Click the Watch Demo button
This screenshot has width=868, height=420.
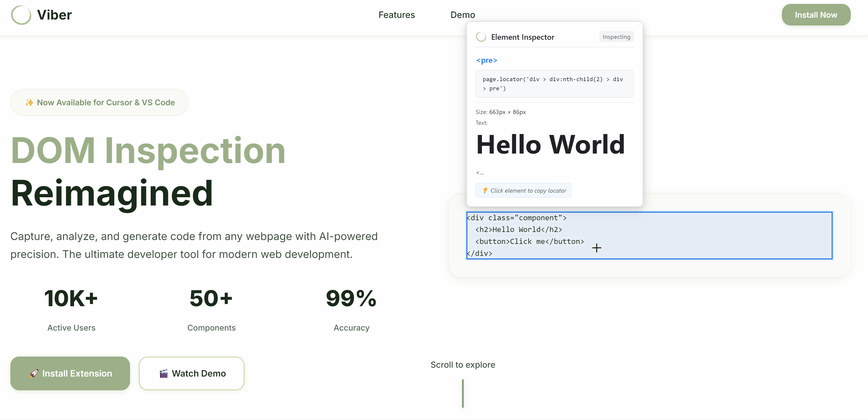(191, 374)
